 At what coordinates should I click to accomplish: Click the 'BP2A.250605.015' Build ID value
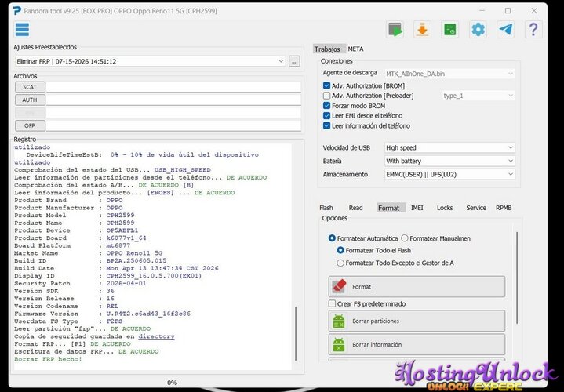pos(136,261)
